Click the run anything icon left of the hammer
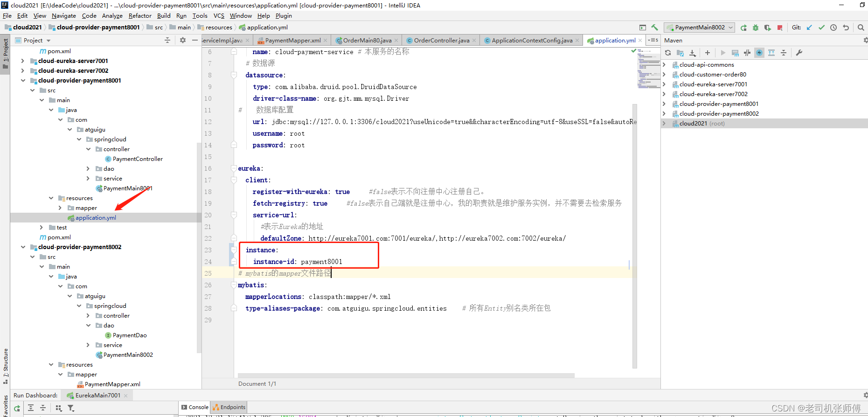 point(643,28)
